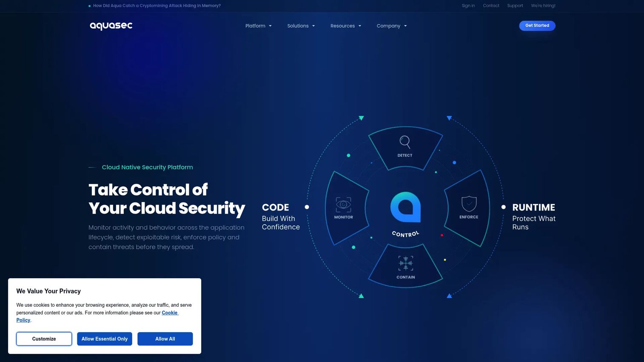
Task: Open the Contact page link
Action: click(x=491, y=6)
